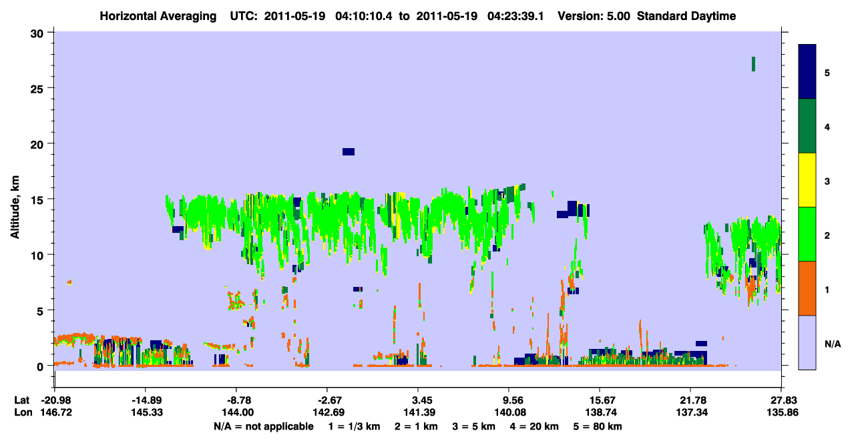Image resolution: width=868 pixels, height=445 pixels.
Task: Click the longitude value '144.00'
Action: [x=236, y=413]
